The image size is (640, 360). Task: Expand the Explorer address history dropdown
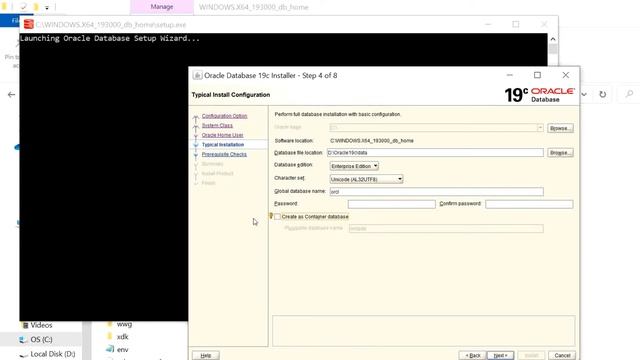584,94
